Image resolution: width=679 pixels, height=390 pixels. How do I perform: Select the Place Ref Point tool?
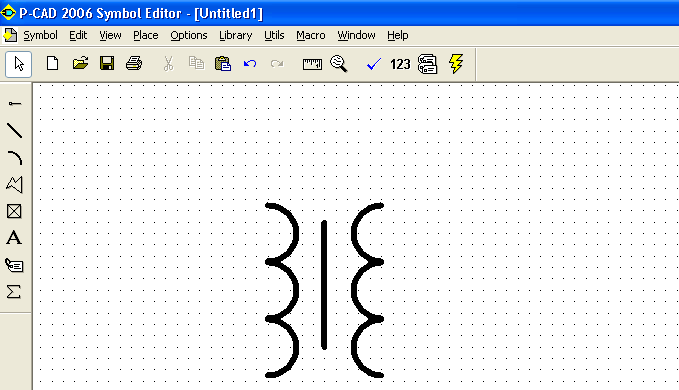tap(14, 211)
